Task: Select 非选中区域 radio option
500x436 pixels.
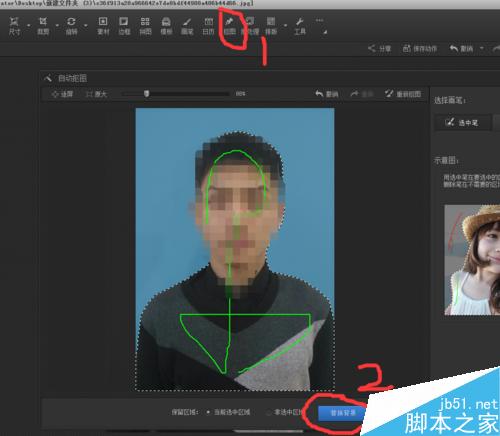Action: click(x=286, y=412)
